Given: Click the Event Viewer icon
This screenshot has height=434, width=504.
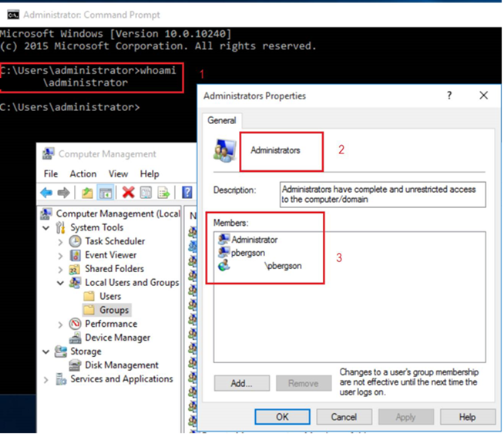Looking at the screenshot, I should coord(76,255).
